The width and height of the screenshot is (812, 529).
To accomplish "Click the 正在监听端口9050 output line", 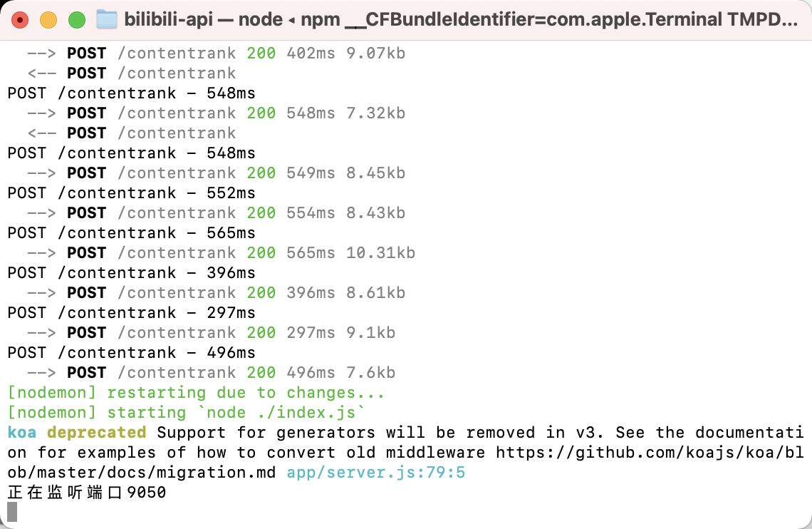I will coord(86,492).
